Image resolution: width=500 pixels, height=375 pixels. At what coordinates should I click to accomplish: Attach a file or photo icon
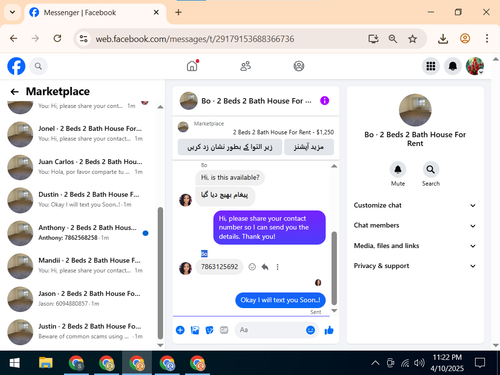195,330
